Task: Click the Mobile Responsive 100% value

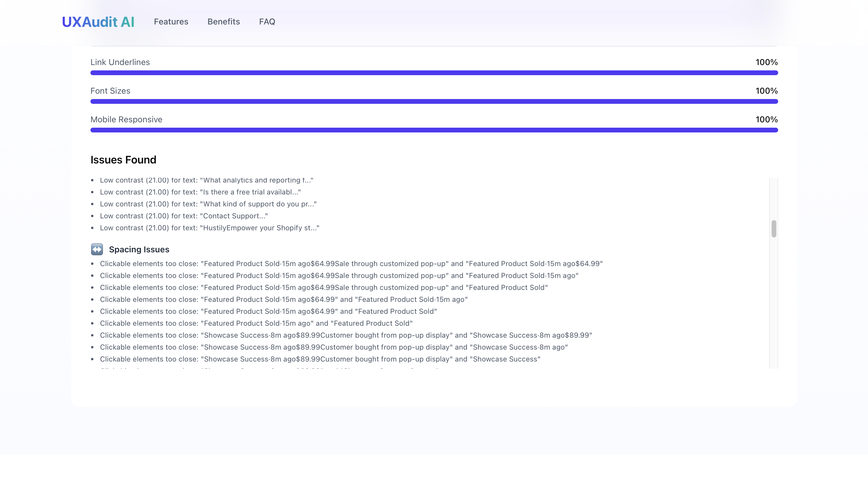Action: click(766, 120)
